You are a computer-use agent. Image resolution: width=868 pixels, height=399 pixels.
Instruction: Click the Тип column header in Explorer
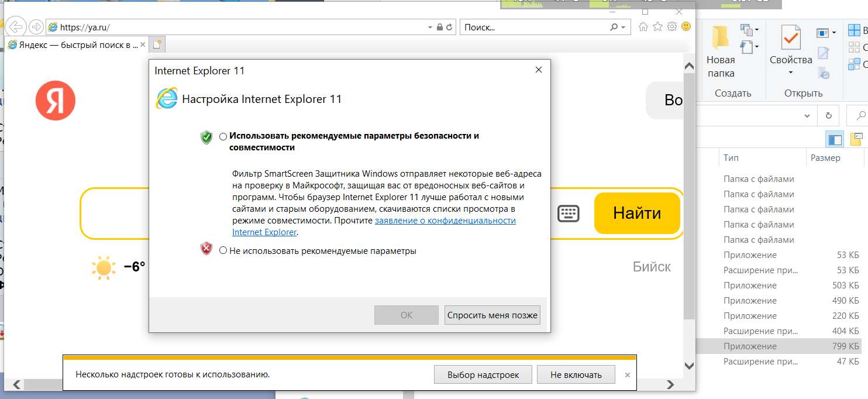pyautogui.click(x=731, y=158)
